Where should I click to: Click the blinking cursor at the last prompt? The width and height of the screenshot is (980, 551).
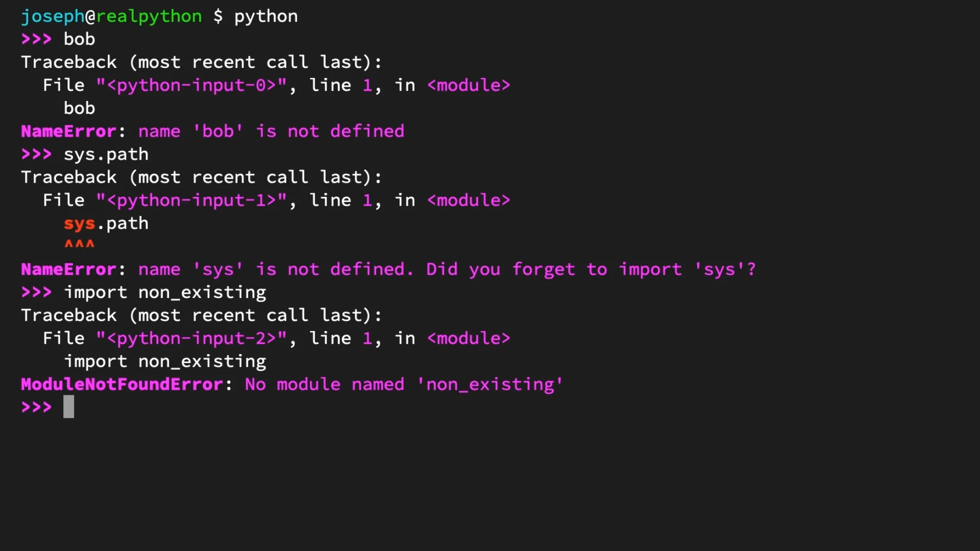click(69, 407)
